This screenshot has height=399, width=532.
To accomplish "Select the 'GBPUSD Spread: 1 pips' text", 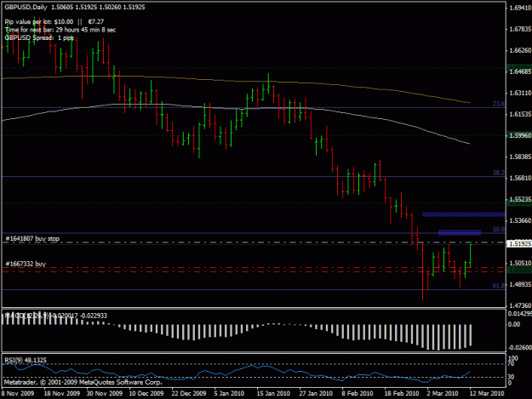I will (39, 37).
